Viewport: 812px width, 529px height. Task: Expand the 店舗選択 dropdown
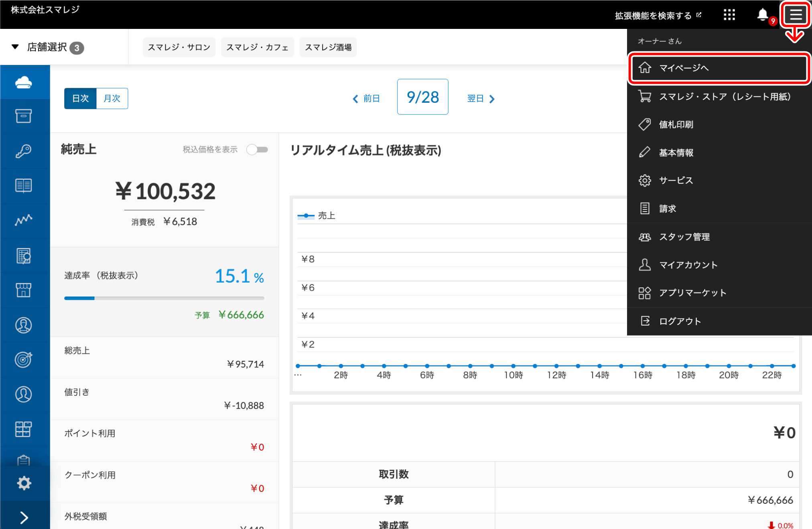click(x=47, y=47)
